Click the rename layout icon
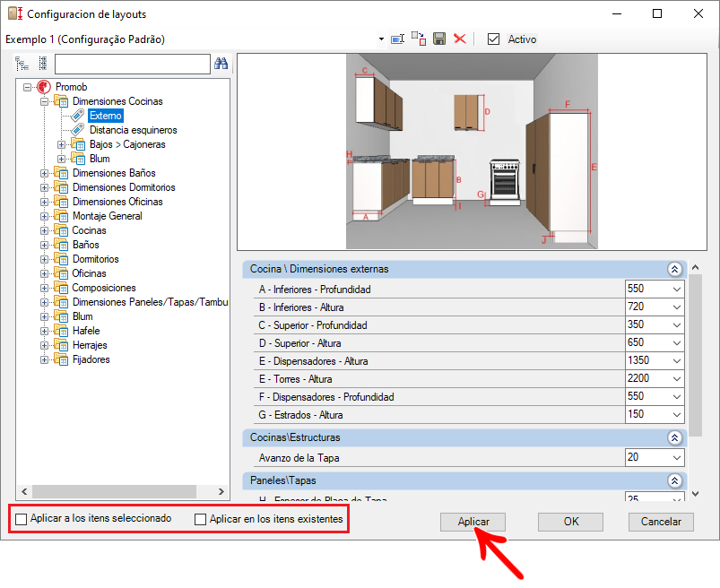Image resolution: width=720 pixels, height=588 pixels. (398, 39)
